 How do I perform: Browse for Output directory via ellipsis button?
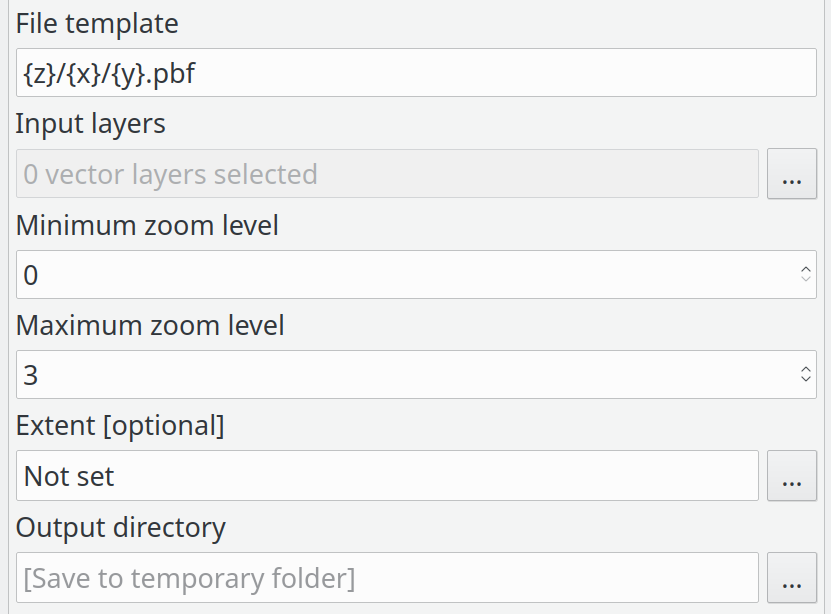coord(792,577)
